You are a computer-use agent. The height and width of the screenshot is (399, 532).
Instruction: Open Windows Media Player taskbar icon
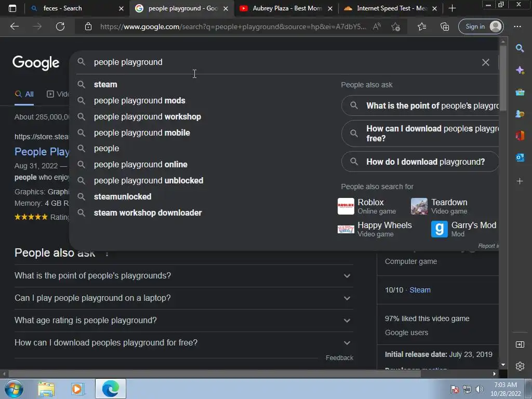click(77, 389)
